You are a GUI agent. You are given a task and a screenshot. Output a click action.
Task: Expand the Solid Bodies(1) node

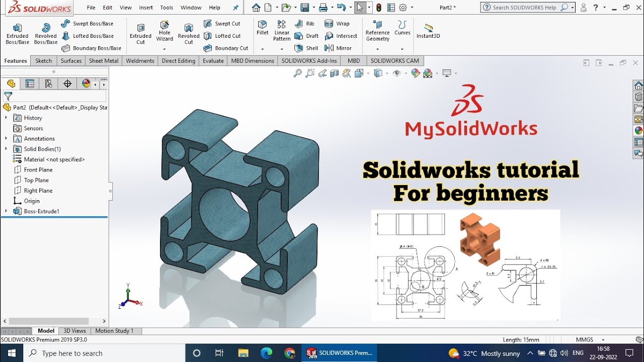(x=6, y=149)
